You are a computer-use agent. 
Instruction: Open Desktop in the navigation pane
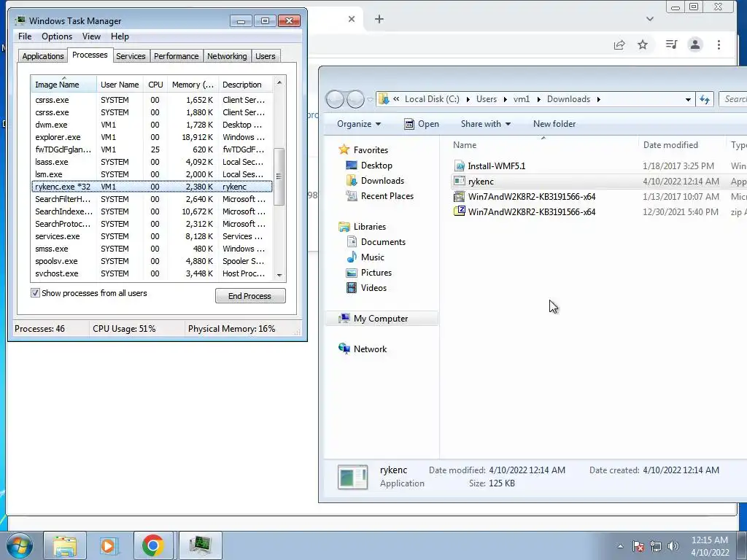(x=376, y=166)
